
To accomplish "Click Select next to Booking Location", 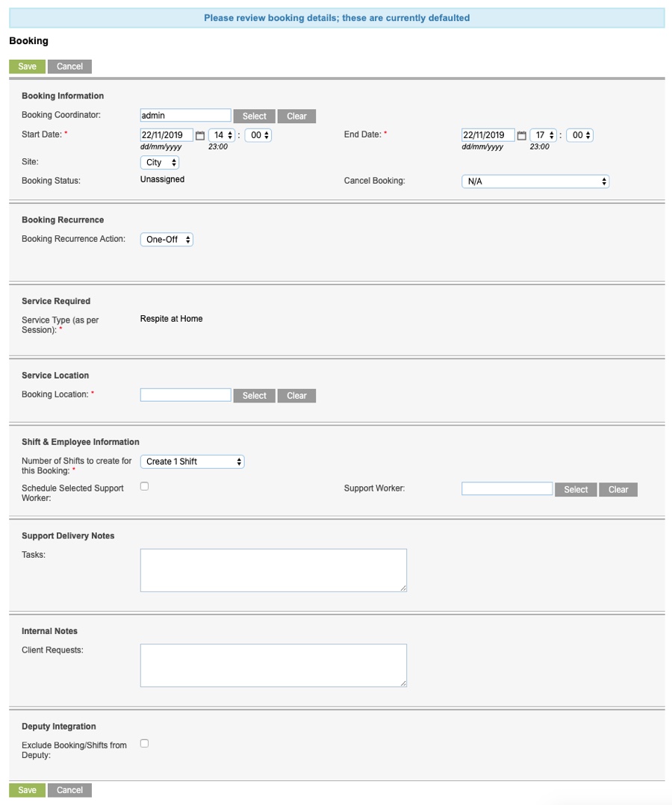I will (x=254, y=395).
